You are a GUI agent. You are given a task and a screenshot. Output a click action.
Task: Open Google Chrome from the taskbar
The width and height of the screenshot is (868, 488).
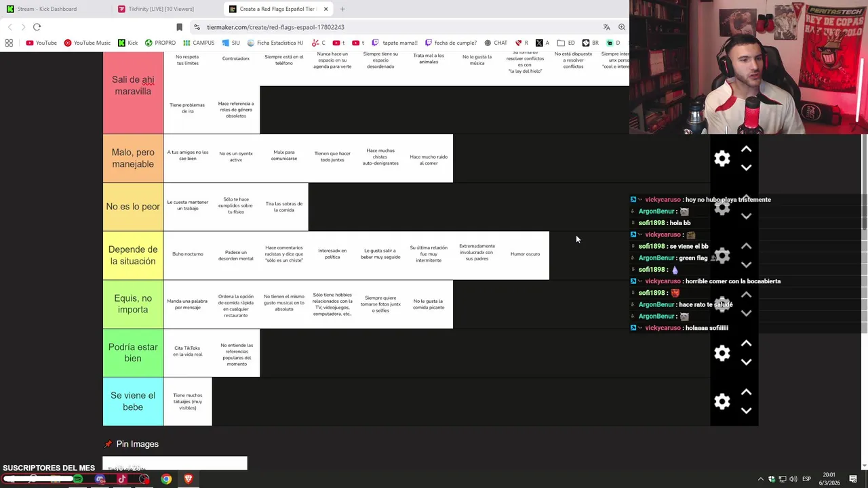tap(166, 479)
